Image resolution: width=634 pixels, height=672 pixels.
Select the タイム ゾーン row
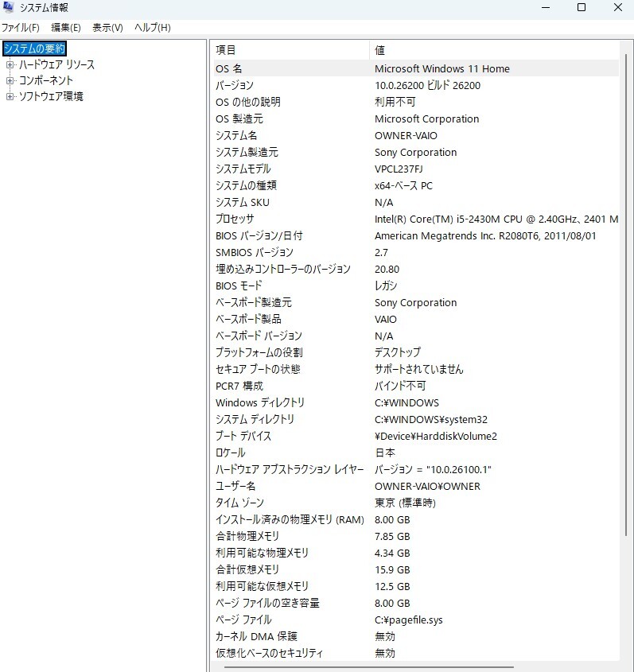416,503
